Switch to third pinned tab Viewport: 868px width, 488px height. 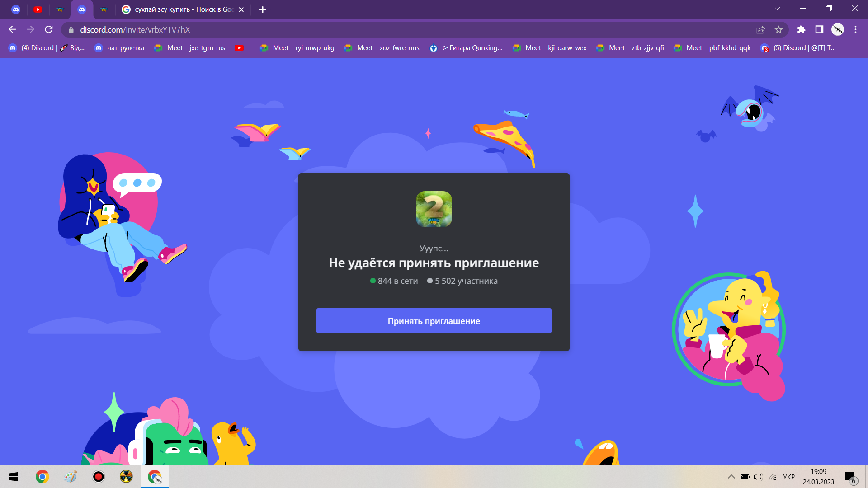click(60, 9)
